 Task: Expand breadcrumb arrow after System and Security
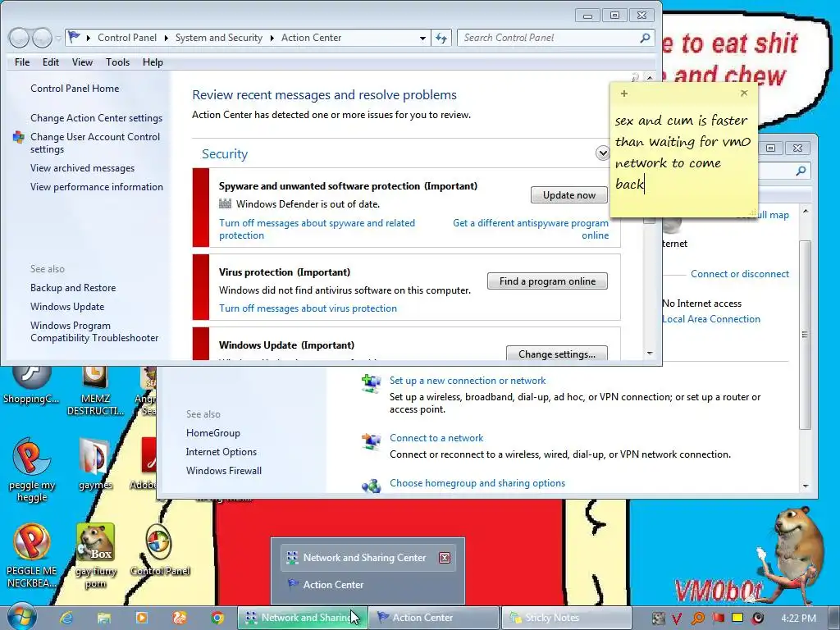point(272,38)
